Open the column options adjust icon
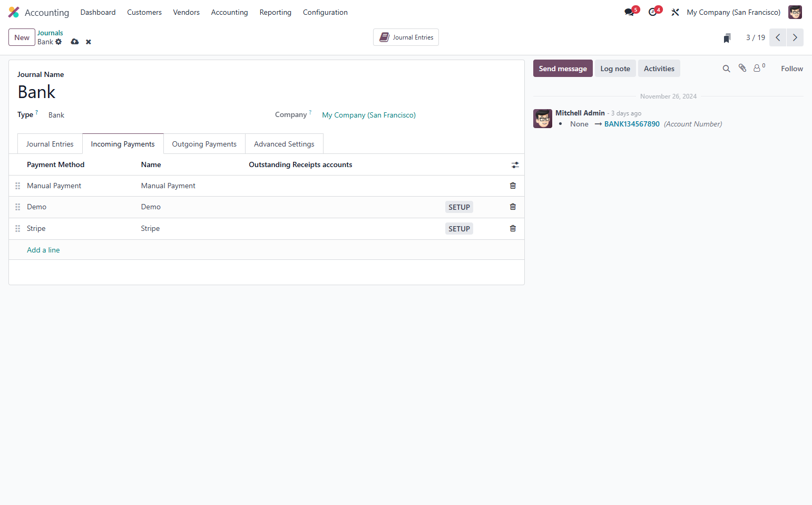This screenshot has height=505, width=812. click(x=515, y=165)
